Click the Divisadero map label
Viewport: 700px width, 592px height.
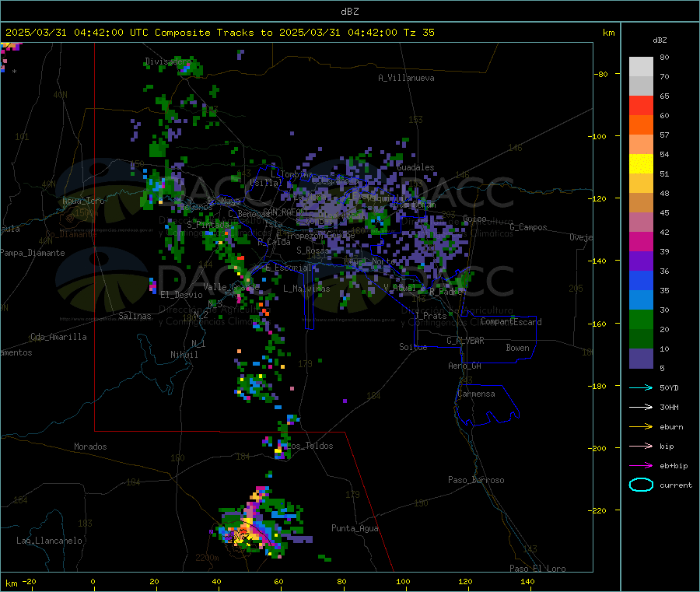[x=168, y=61]
